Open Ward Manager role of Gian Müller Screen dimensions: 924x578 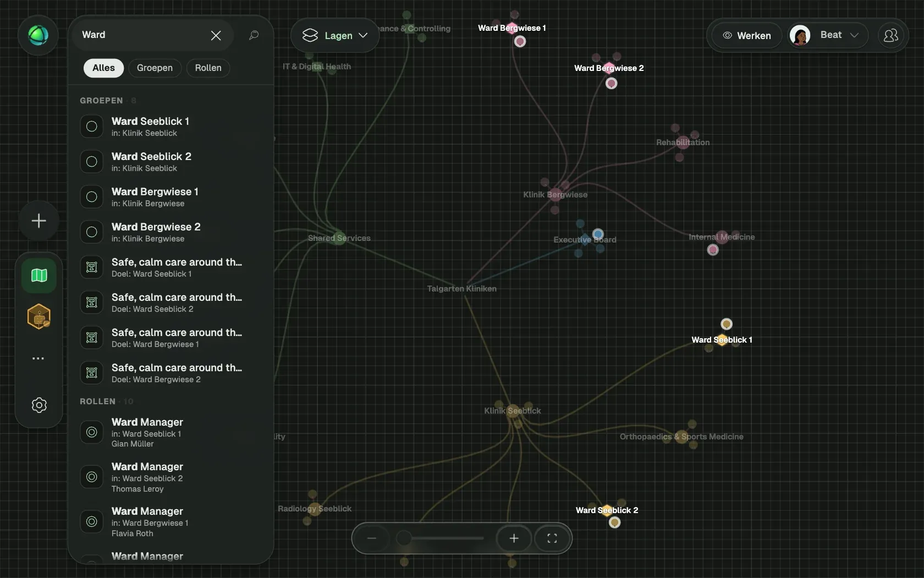click(x=171, y=432)
